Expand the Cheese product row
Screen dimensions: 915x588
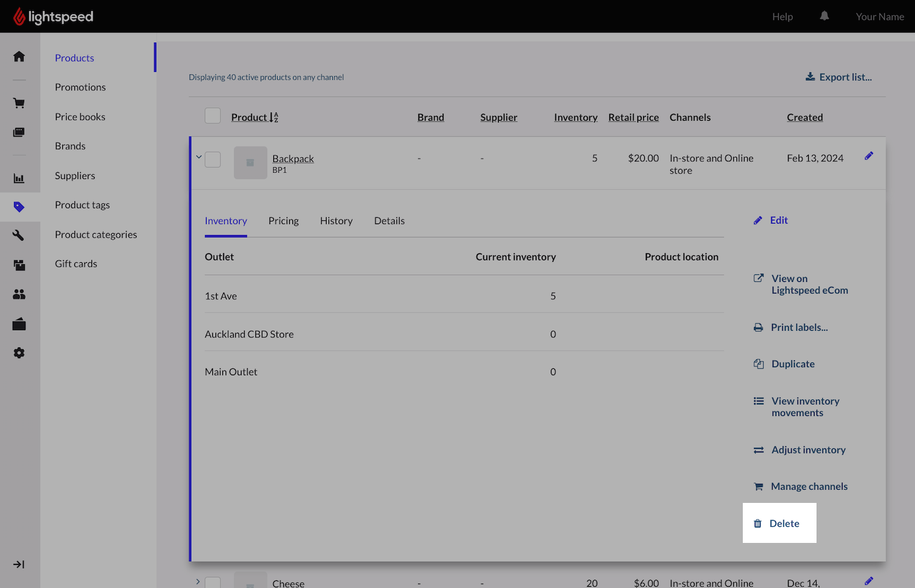tap(198, 582)
